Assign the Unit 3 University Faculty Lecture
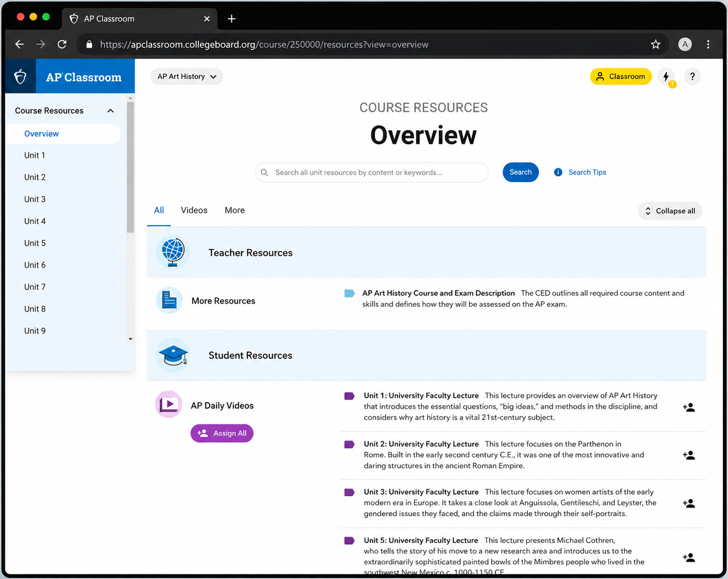The image size is (728, 579). coord(689,503)
